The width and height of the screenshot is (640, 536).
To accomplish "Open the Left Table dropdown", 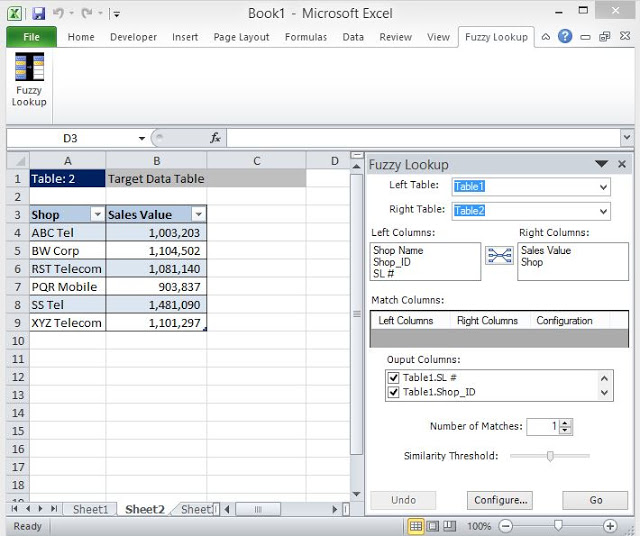I will pos(603,187).
